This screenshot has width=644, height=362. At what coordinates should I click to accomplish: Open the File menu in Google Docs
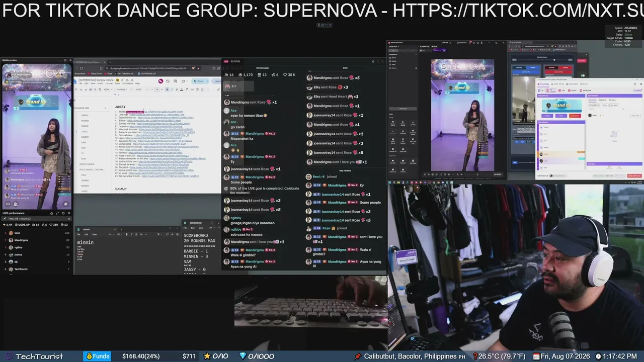click(81, 83)
